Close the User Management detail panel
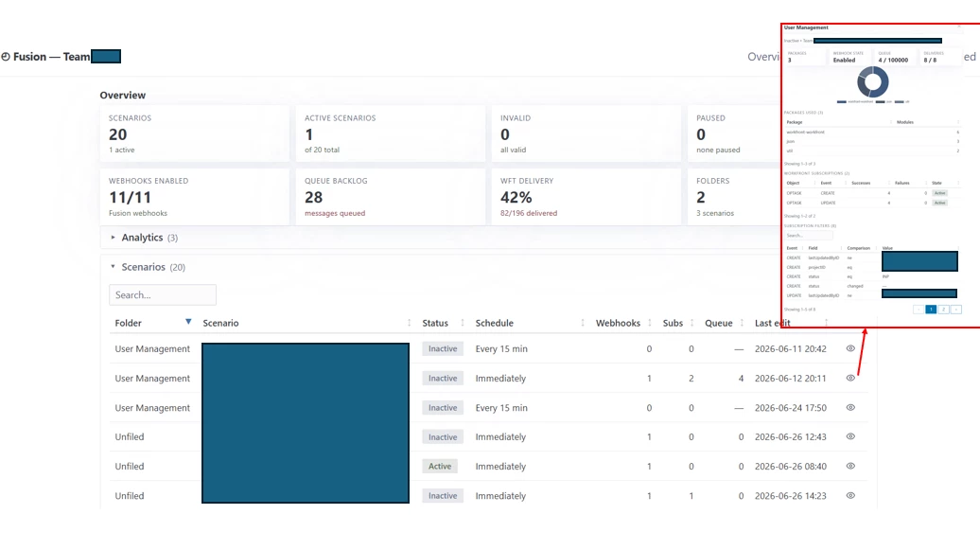 click(959, 27)
